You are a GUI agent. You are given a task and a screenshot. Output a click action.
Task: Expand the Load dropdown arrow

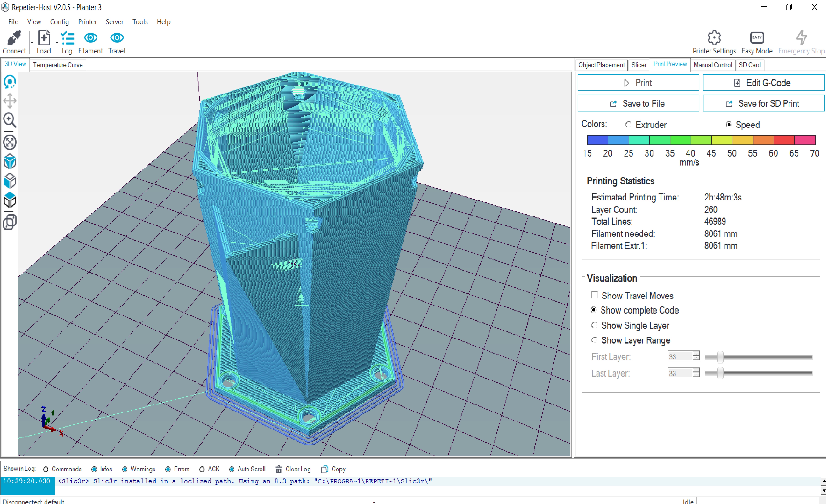pyautogui.click(x=57, y=43)
